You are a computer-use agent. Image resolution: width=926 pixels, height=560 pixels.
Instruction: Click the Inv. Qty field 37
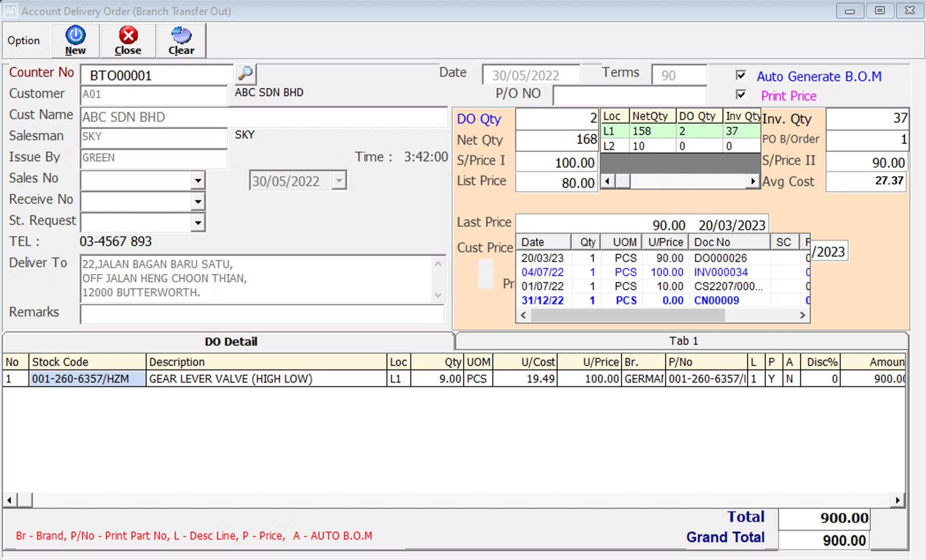pyautogui.click(x=868, y=118)
